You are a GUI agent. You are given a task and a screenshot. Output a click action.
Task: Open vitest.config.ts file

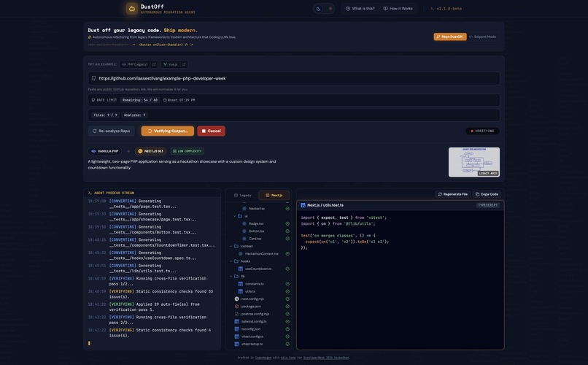click(252, 337)
